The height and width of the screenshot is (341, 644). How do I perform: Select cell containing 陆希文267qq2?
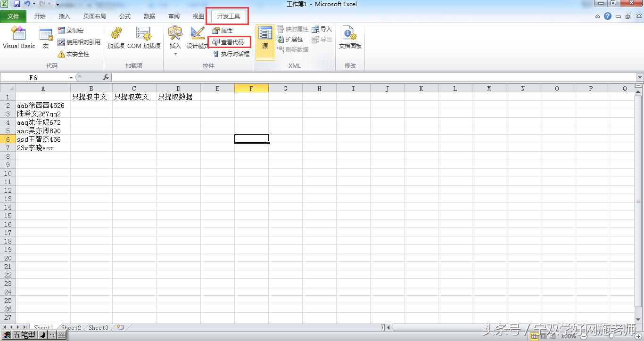[43, 114]
